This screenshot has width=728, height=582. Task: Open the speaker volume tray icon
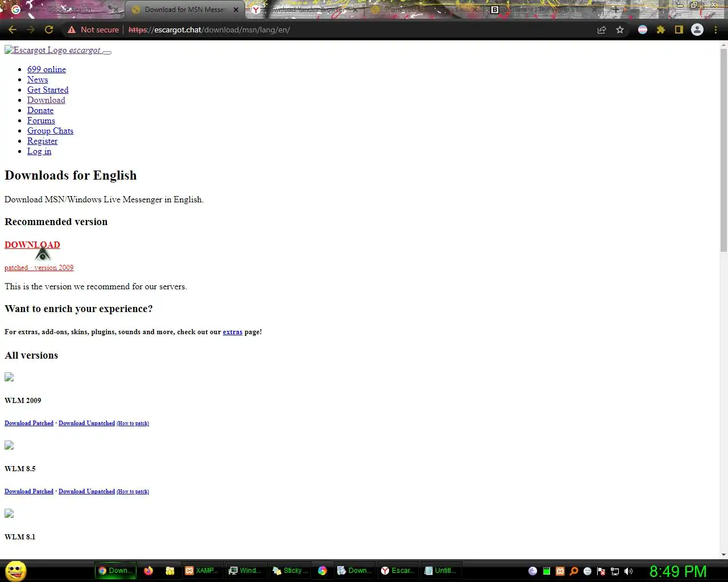(x=628, y=571)
